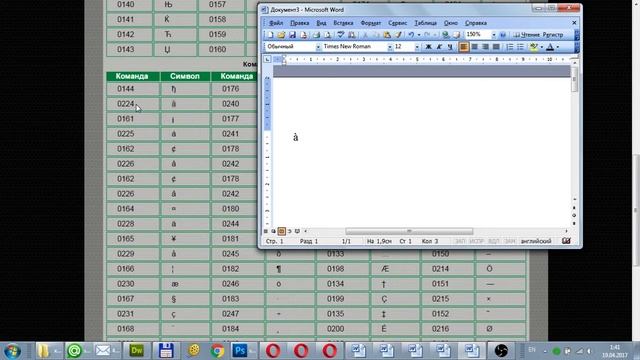The width and height of the screenshot is (640, 360).
Task: Toggle align left
Action: (x=464, y=47)
